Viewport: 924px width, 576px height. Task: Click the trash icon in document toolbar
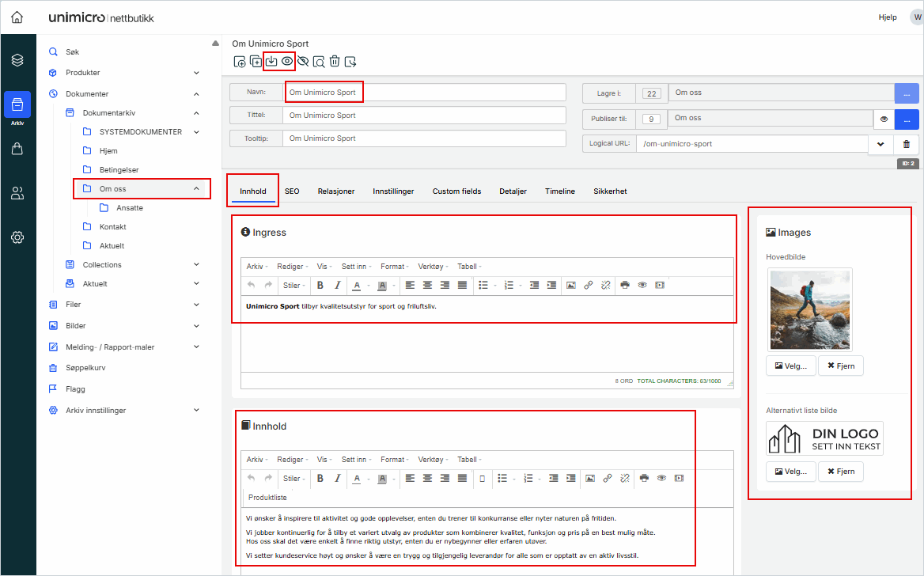335,61
